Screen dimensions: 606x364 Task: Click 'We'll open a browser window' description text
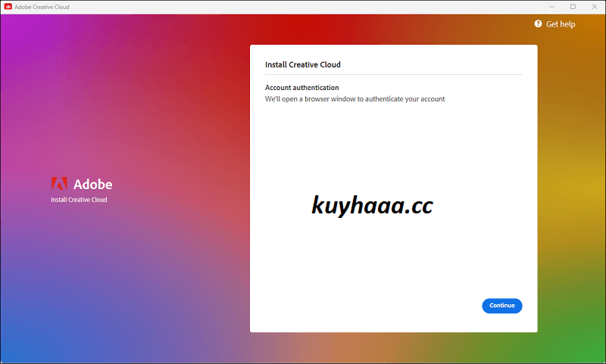click(355, 99)
